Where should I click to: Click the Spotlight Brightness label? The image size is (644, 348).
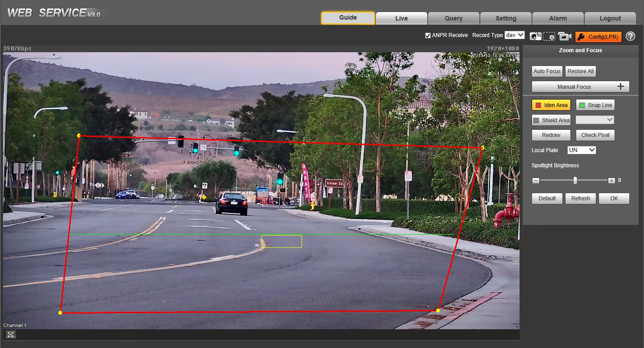click(555, 166)
